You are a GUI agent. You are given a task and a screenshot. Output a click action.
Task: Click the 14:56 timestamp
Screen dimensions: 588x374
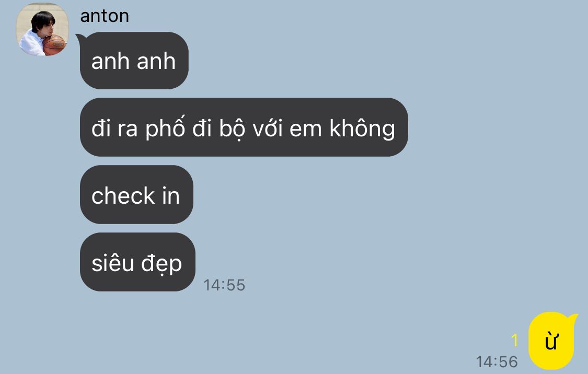[497, 362]
